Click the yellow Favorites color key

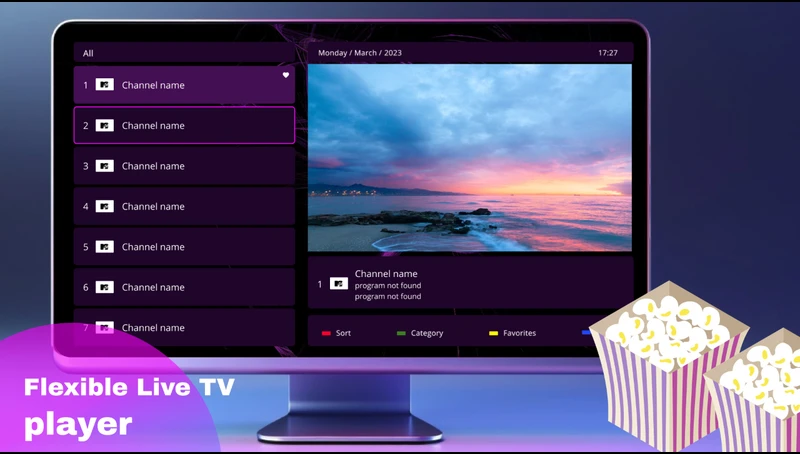[x=493, y=333]
